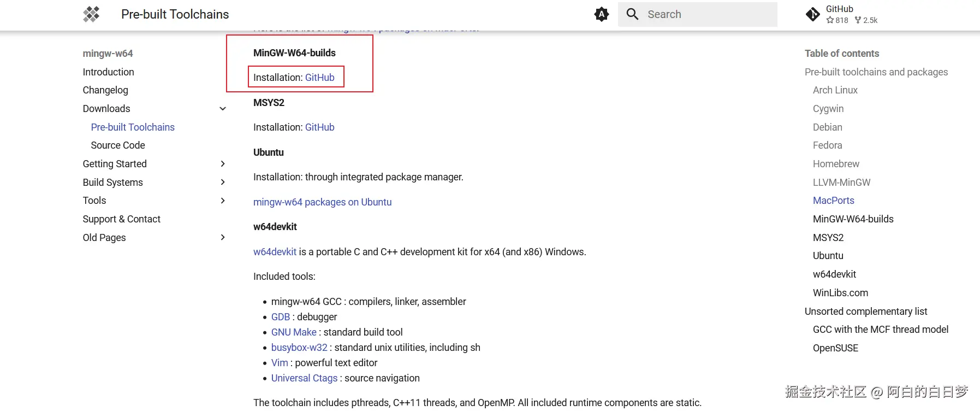980x411 pixels.
Task: Click GitHub link under MSYS2 installation
Action: [x=319, y=127]
